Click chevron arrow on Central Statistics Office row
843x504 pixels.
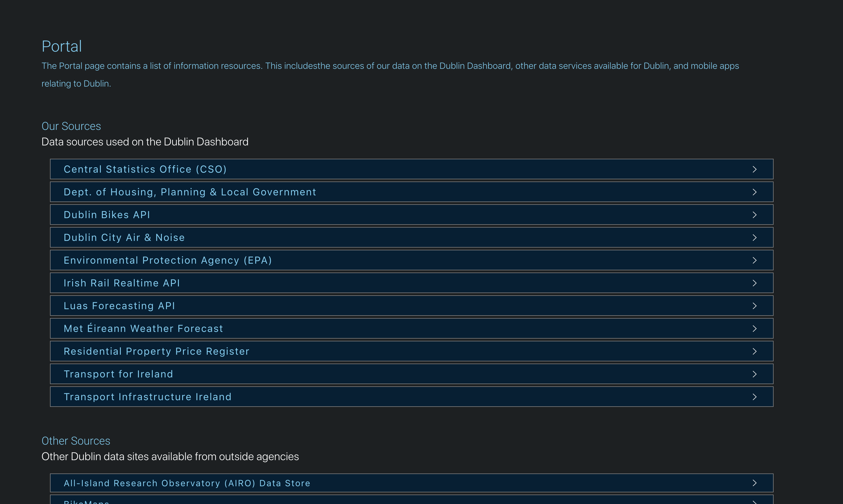coord(754,169)
